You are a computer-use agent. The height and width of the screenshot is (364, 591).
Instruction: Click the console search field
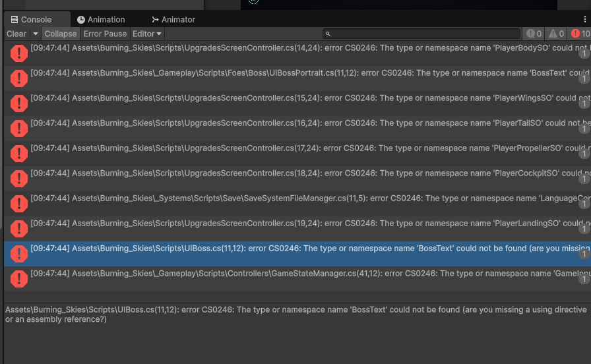(x=421, y=34)
